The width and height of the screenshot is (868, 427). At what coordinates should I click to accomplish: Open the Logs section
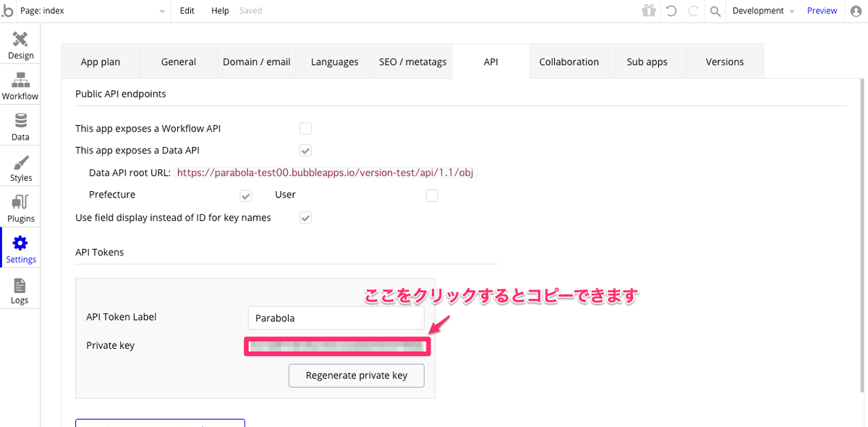20,290
